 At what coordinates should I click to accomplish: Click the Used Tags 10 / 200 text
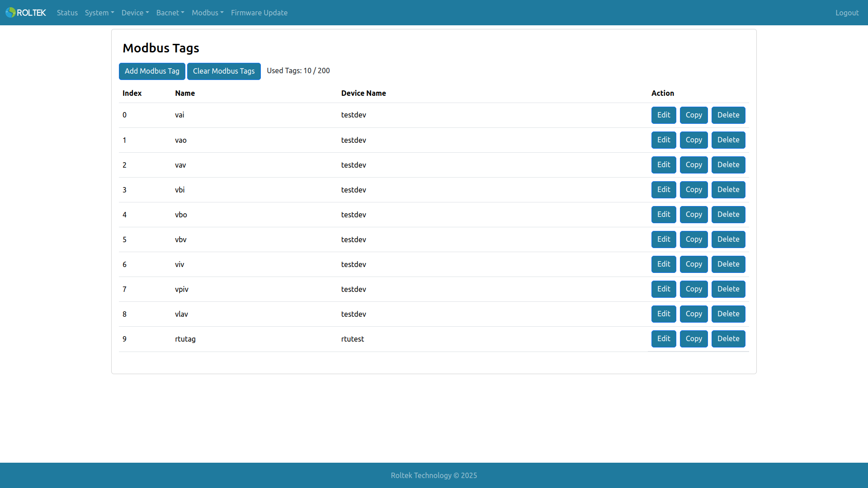[298, 70]
